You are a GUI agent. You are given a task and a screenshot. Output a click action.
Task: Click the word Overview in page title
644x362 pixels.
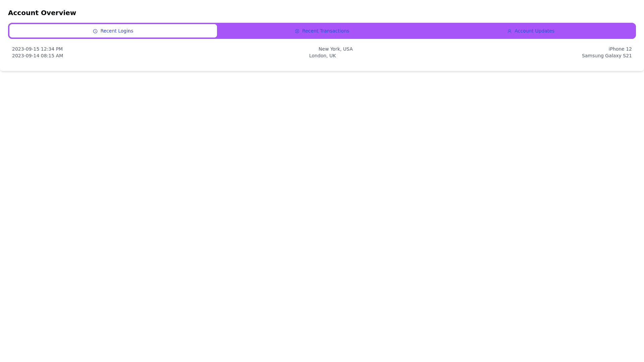click(x=58, y=13)
